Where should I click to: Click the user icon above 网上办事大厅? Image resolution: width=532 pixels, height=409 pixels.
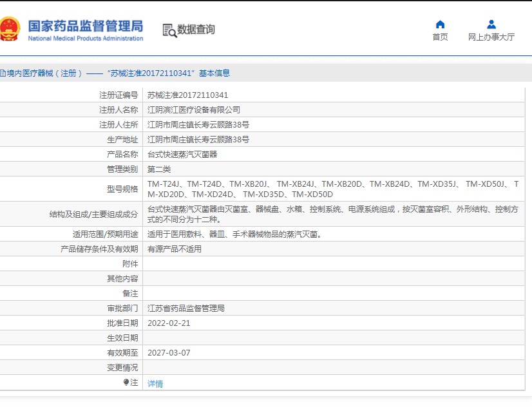[491, 24]
